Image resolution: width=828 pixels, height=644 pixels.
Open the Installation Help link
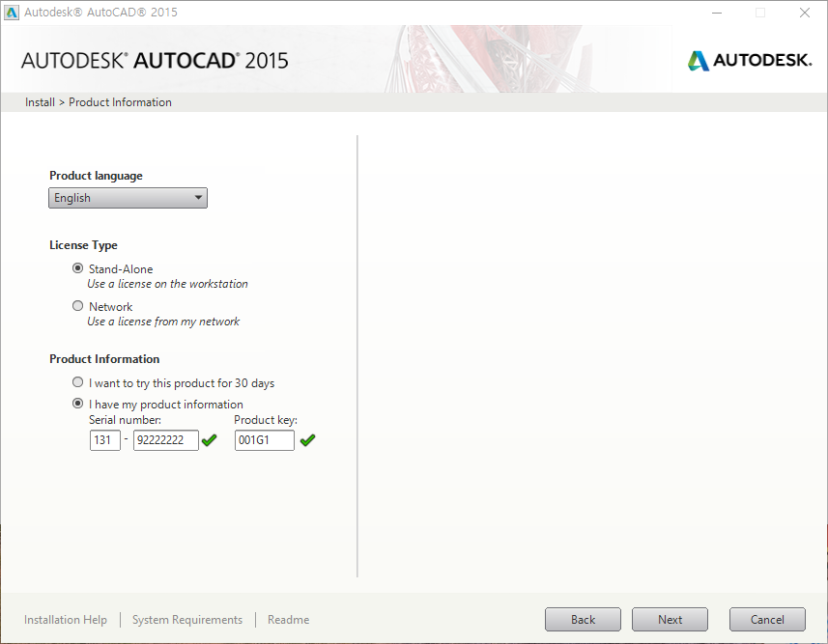tap(66, 620)
